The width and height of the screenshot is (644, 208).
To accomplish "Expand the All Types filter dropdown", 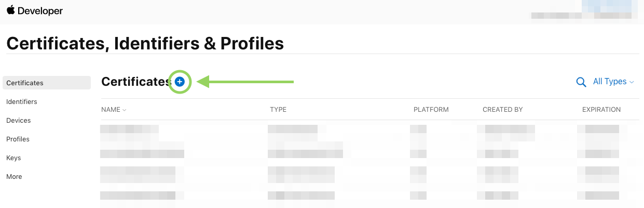I will click(x=613, y=82).
